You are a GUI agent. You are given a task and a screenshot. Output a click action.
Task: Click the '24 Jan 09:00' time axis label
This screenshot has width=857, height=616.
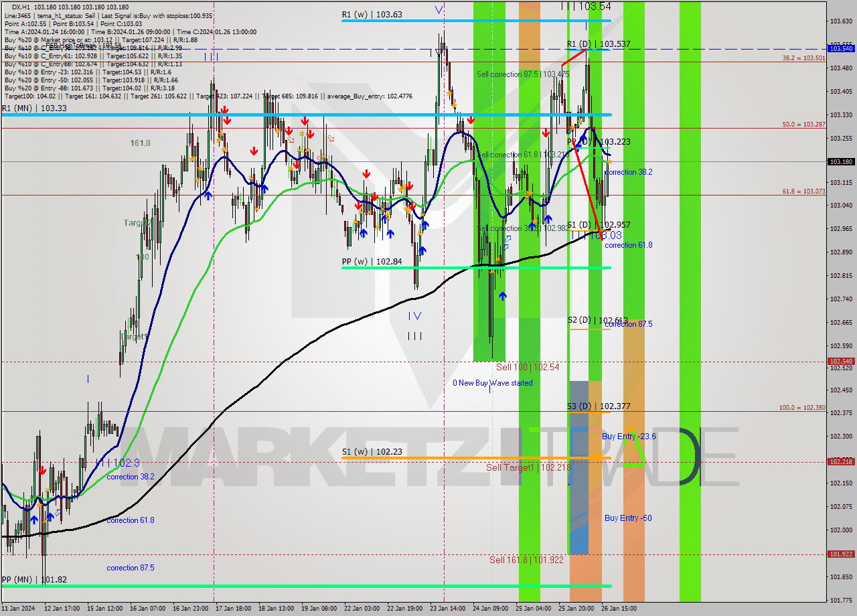(x=490, y=609)
